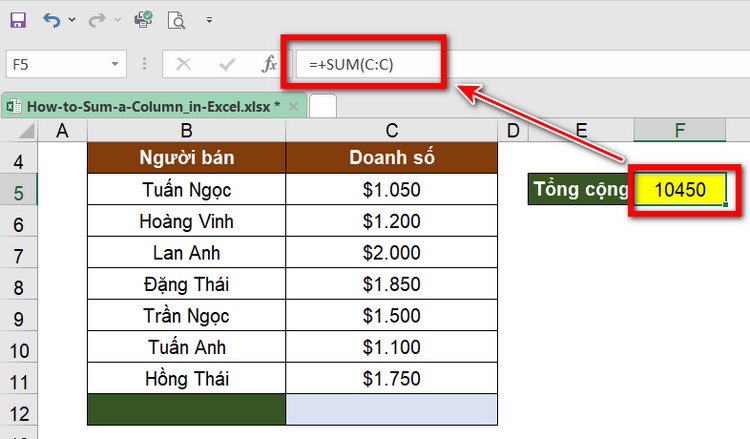Click the 'Doanh số' header cell
Viewport: 750px width, 439px height.
(x=392, y=157)
